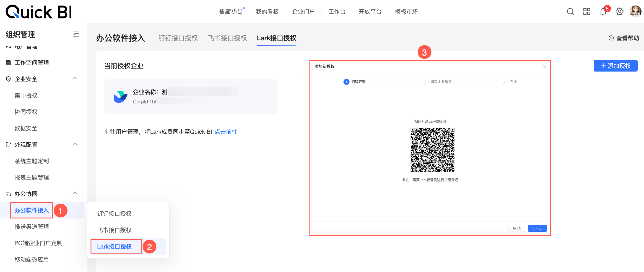The image size is (644, 272).
Task: Click the 组织管理 sidebar title
Action: 20,34
